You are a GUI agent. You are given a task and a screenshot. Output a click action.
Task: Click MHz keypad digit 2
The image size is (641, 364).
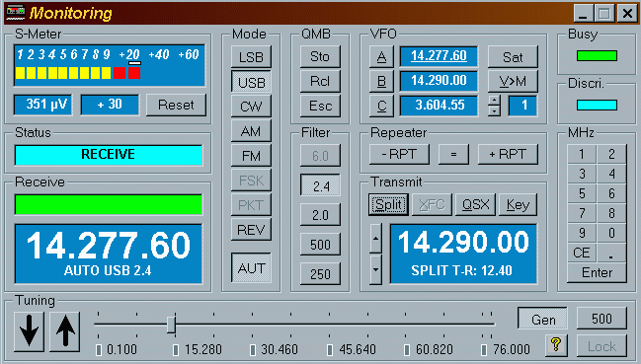[611, 154]
